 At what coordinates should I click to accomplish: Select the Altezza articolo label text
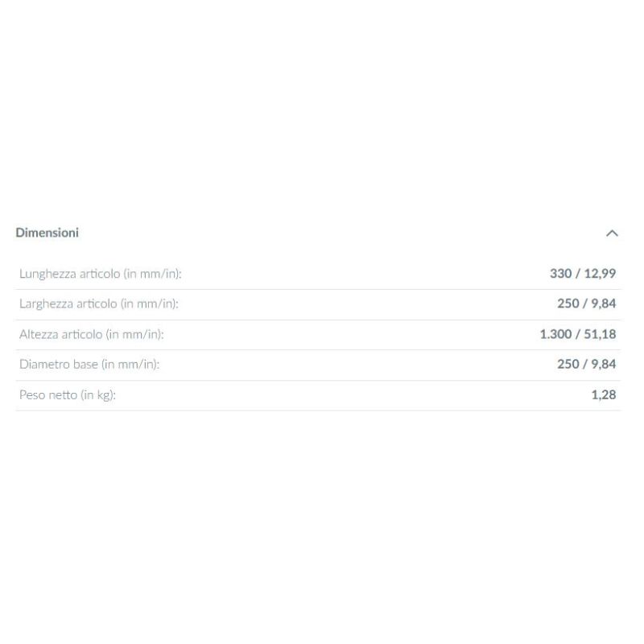[x=60, y=334]
